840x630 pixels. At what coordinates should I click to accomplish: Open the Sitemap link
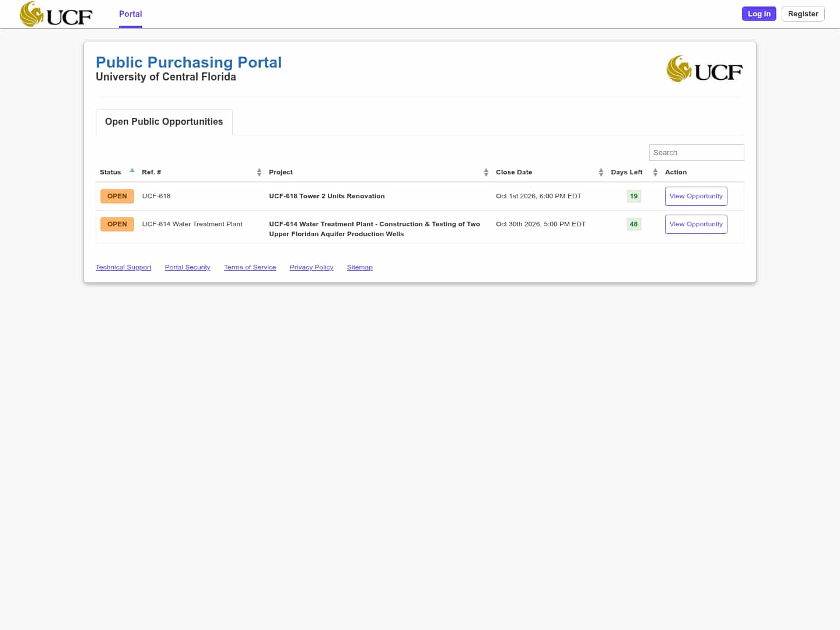pyautogui.click(x=360, y=267)
